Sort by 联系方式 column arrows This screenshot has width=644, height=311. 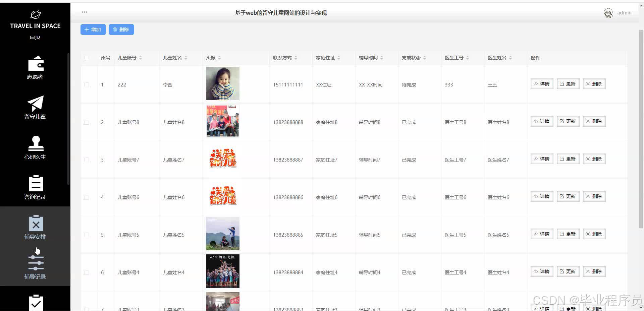[x=296, y=58]
